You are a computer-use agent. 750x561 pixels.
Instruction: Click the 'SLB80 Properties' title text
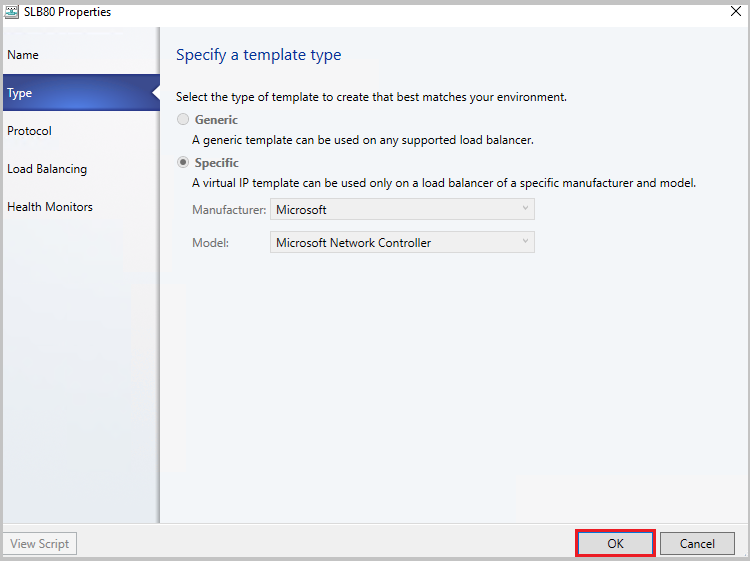click(67, 12)
